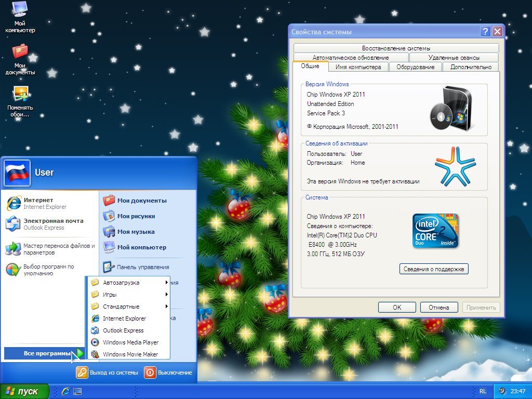Click '3.00 ГГц, 512 МБ ОЗУ' text
Screen dimensions: 532x399
click(336, 254)
